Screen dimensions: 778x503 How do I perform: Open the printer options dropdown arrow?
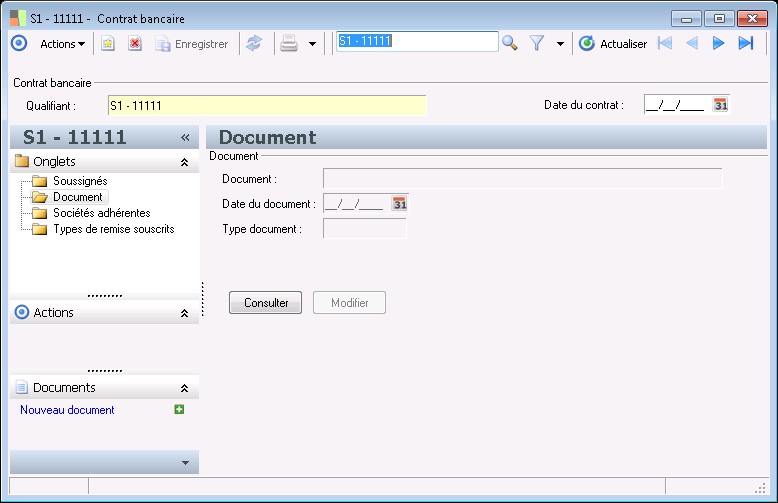click(x=312, y=44)
